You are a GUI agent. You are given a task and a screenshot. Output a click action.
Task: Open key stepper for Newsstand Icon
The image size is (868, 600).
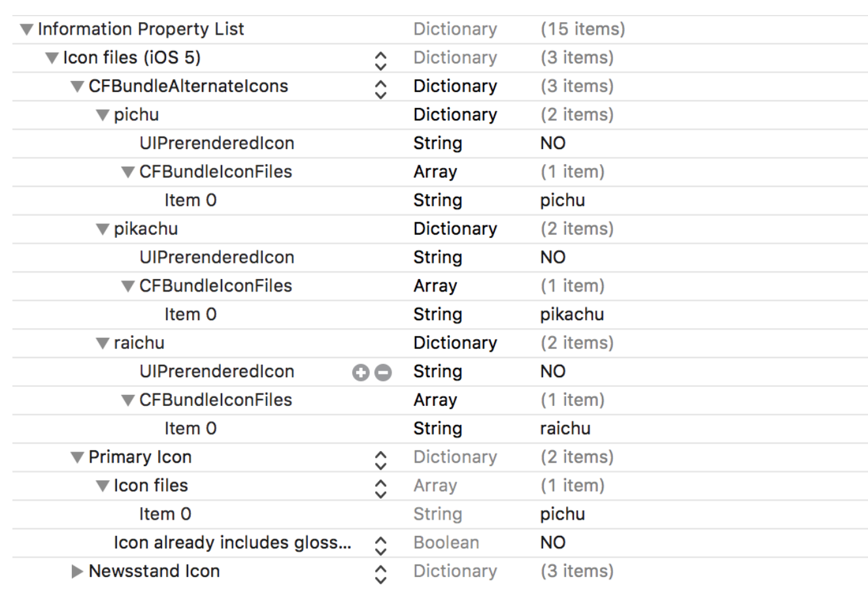click(x=380, y=575)
